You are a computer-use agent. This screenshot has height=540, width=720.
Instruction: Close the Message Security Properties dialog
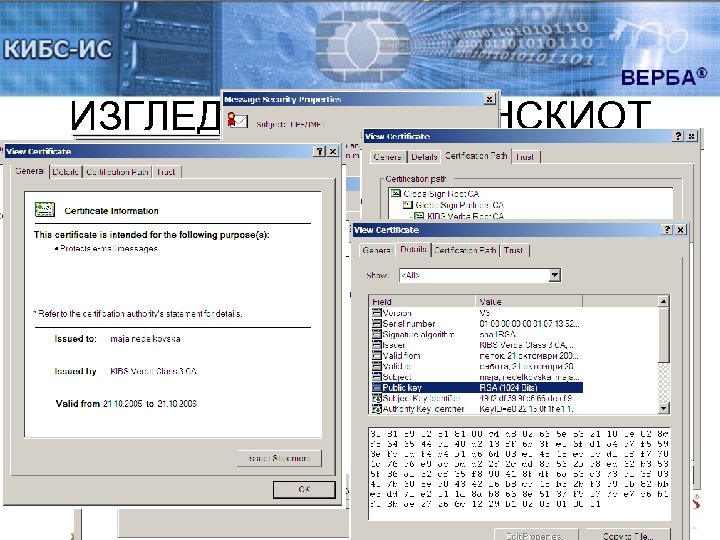tap(490, 99)
